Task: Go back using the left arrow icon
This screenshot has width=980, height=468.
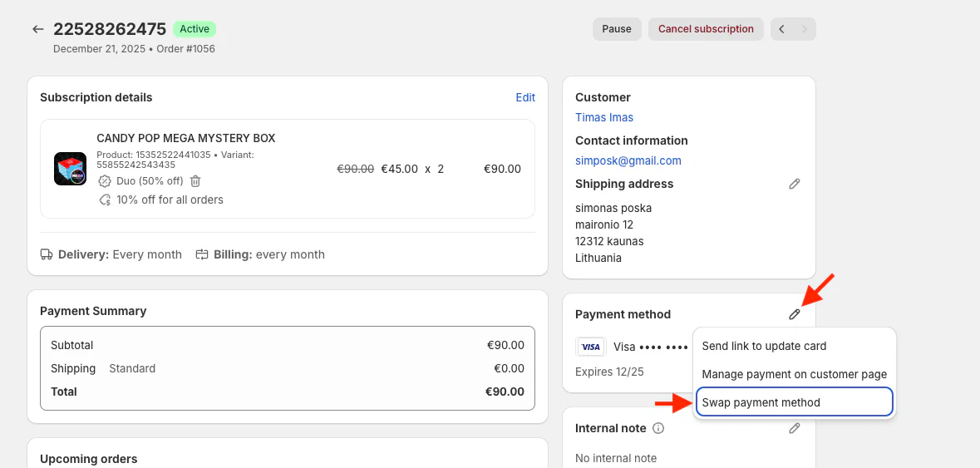Action: [38, 29]
